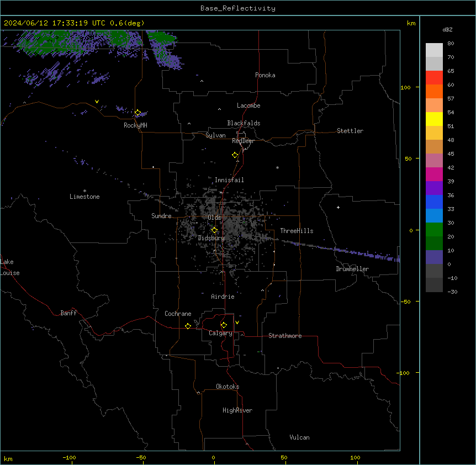Click the yellow diamond marker near RockyMH
Image resolution: width=476 pixels, height=465 pixels.
click(x=137, y=113)
